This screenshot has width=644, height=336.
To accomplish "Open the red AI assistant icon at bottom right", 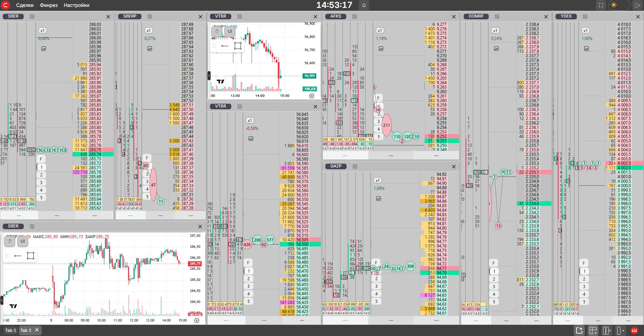I will point(634,330).
